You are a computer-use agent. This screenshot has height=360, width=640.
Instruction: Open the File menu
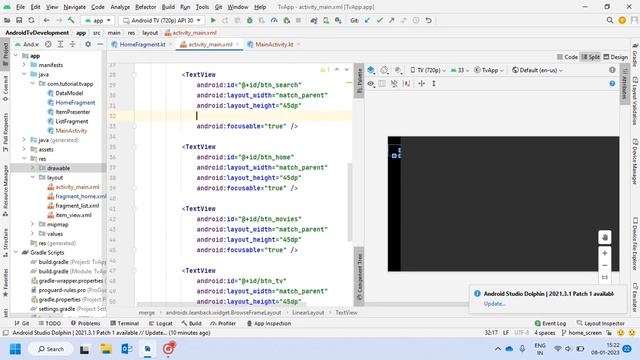20,7
